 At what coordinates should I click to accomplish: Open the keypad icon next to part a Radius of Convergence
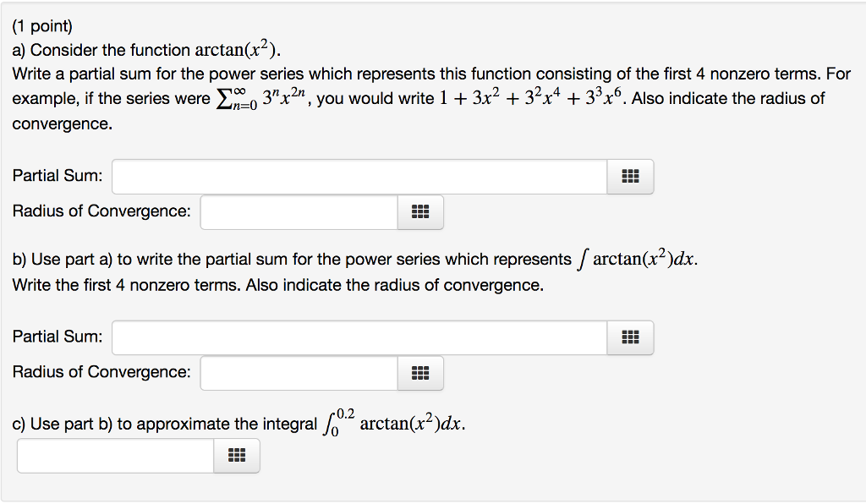[421, 212]
